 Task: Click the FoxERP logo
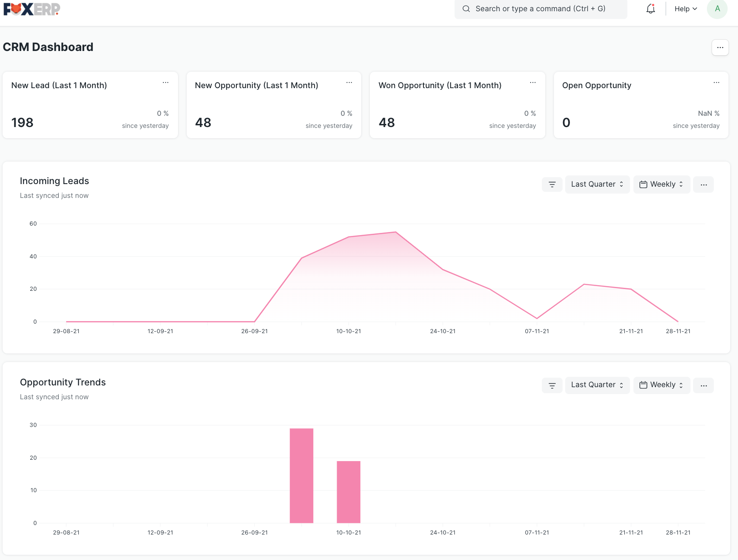[x=32, y=9]
